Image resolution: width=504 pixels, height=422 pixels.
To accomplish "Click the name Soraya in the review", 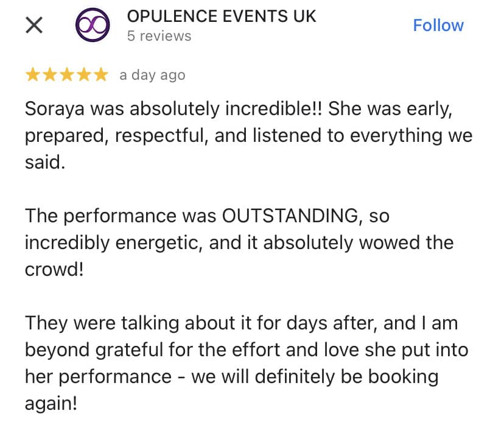I will tap(55, 110).
